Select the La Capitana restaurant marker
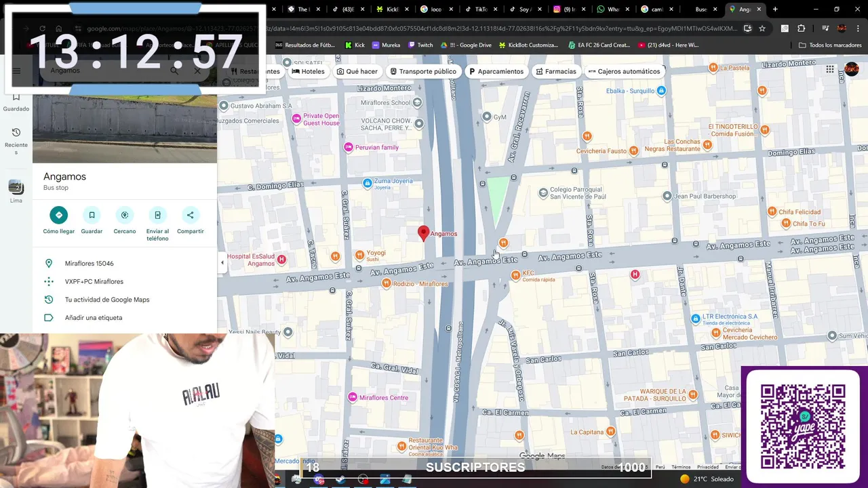Image resolution: width=868 pixels, height=488 pixels. (x=610, y=431)
